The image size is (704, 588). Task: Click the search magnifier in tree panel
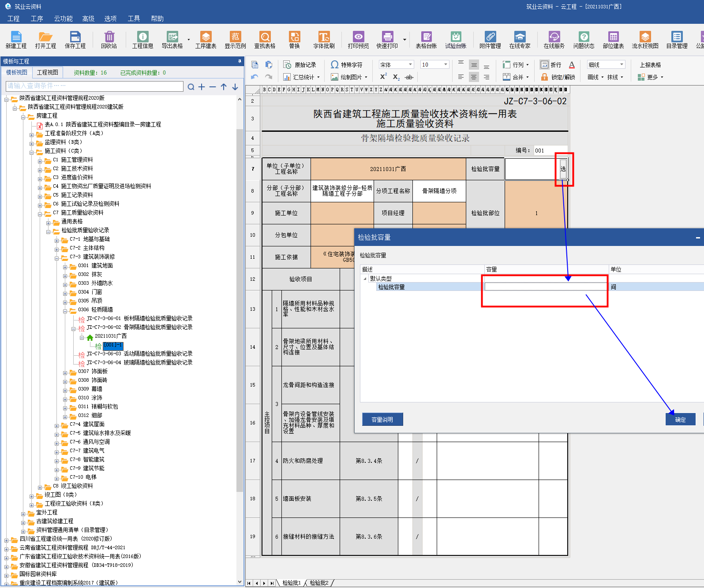tap(191, 87)
